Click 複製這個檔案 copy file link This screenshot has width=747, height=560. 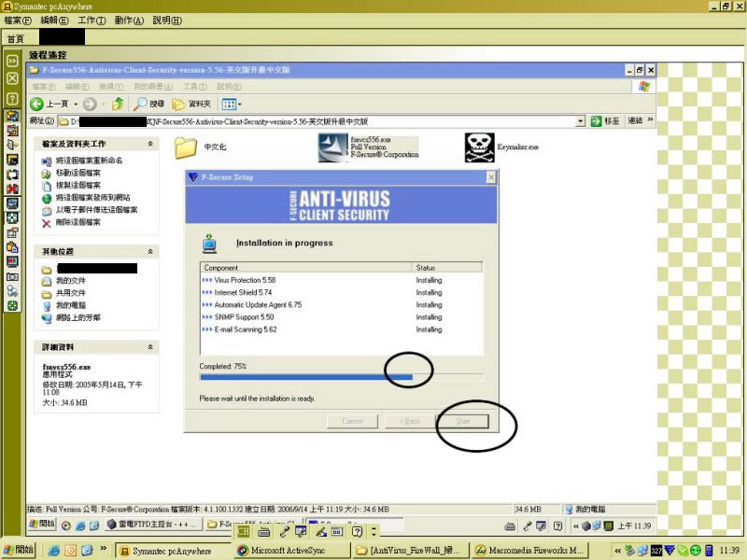pyautogui.click(x=78, y=185)
